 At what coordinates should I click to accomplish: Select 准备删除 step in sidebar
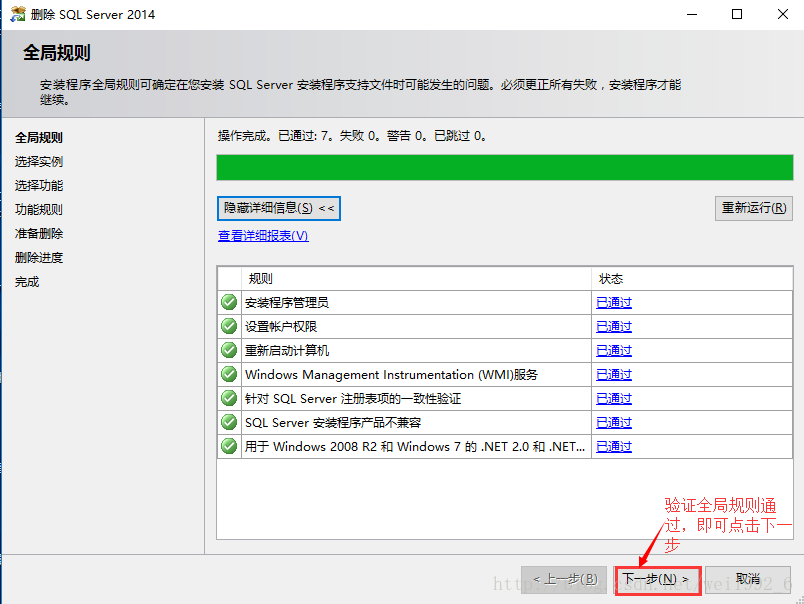[39, 234]
